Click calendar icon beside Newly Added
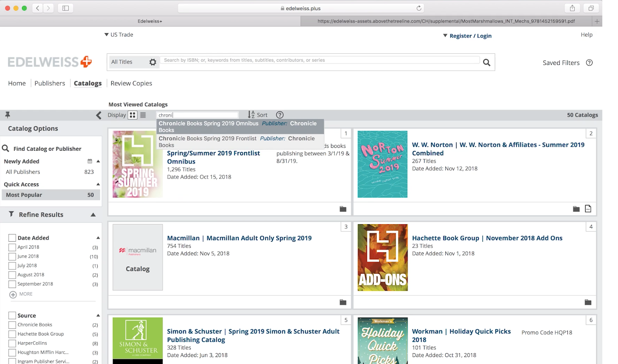This screenshot has height=364, width=618. coord(90,161)
